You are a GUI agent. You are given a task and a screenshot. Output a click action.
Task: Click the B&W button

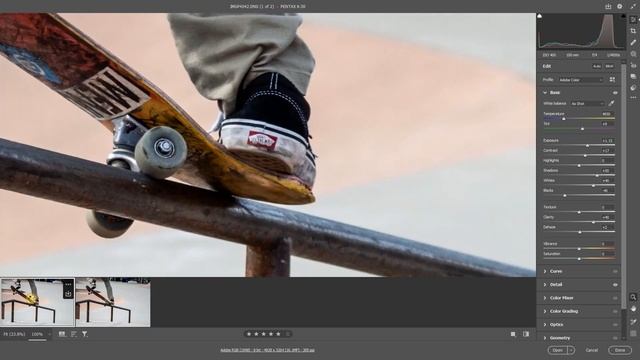pyautogui.click(x=609, y=66)
